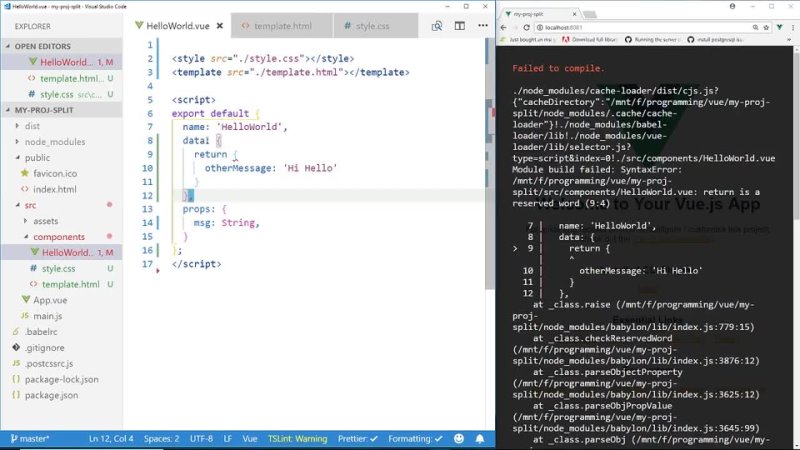Select style.css in Open Editors list
The height and width of the screenshot is (450, 800).
(61, 94)
